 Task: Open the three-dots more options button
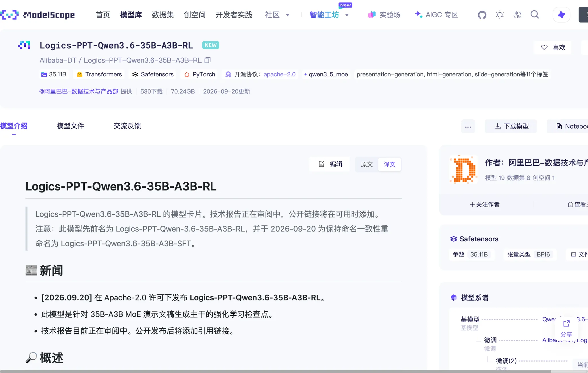pyautogui.click(x=468, y=127)
